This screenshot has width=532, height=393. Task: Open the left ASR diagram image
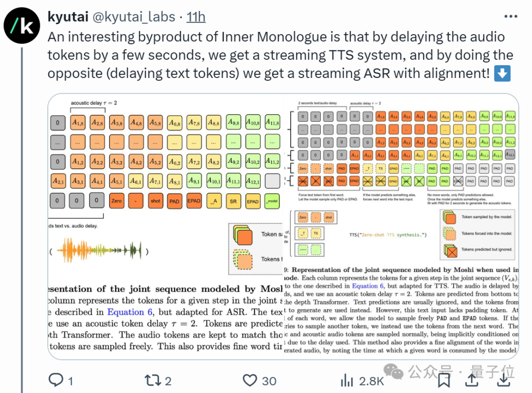[x=166, y=226]
